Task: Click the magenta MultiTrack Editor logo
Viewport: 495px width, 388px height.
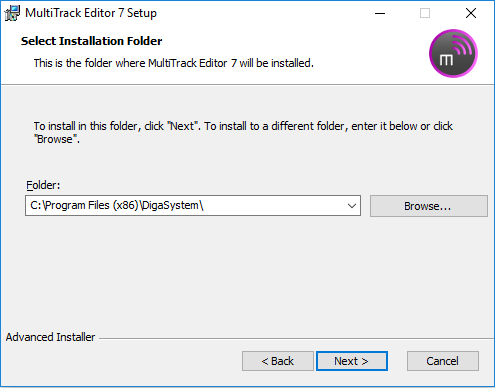Action: 453,53
